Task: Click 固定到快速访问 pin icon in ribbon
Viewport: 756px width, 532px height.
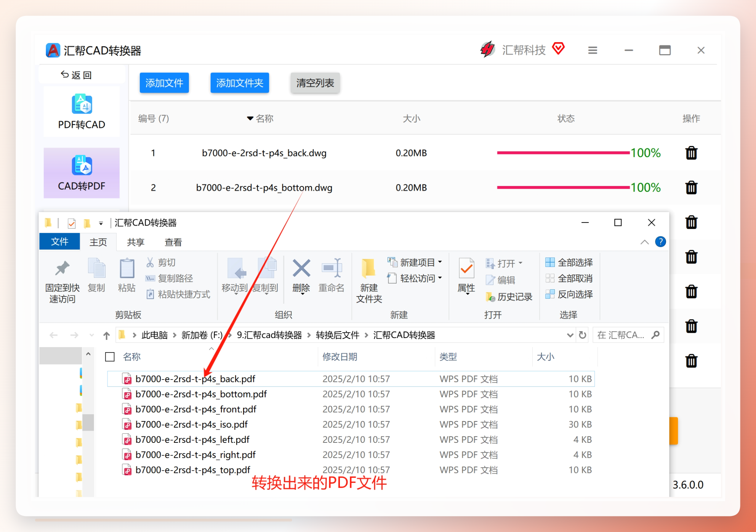Action: coord(62,268)
